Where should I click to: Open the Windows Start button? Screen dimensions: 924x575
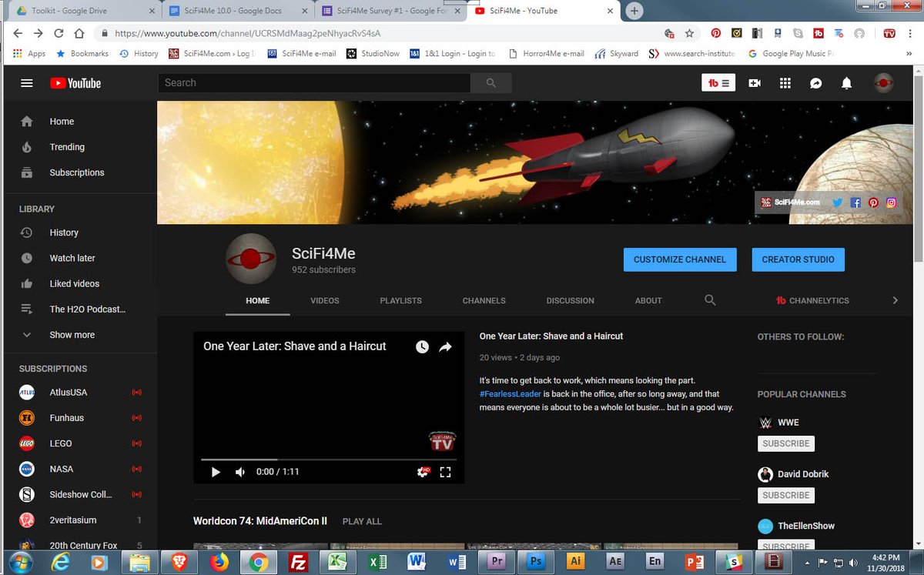coord(19,561)
